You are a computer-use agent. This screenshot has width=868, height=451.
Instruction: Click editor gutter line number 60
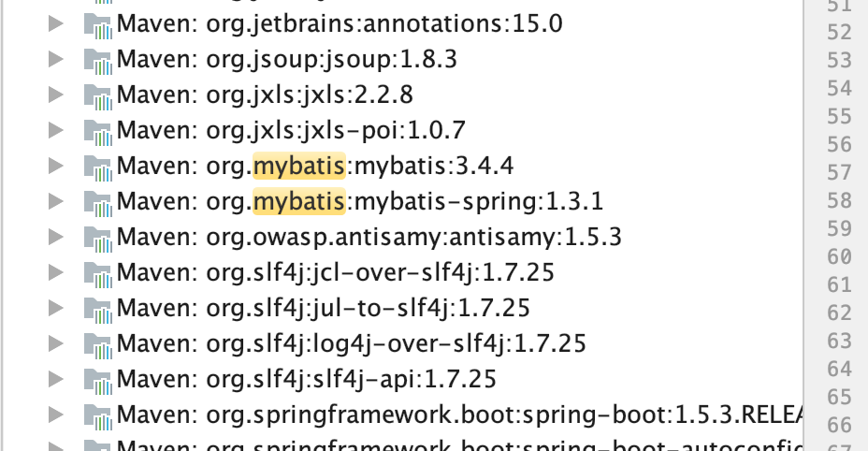point(839,257)
